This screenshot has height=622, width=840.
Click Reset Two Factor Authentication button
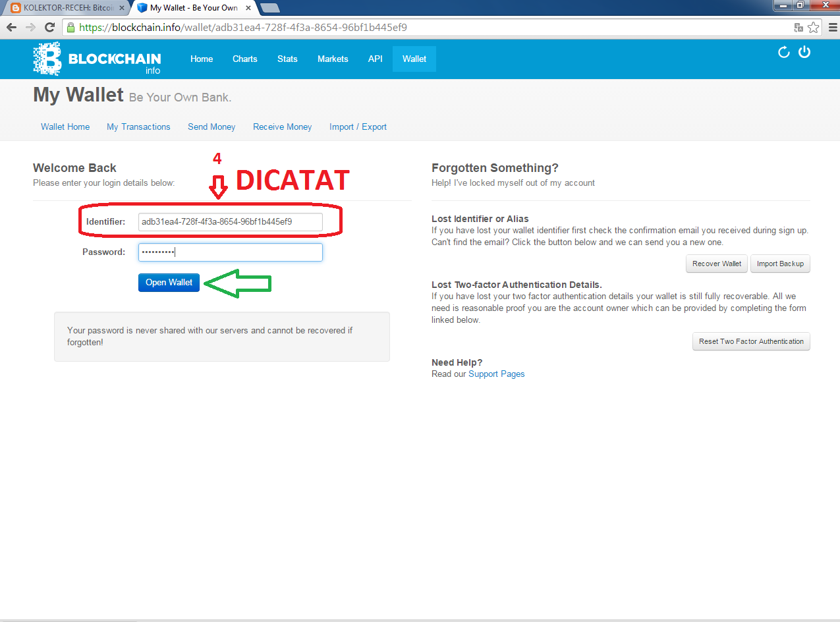coord(751,341)
